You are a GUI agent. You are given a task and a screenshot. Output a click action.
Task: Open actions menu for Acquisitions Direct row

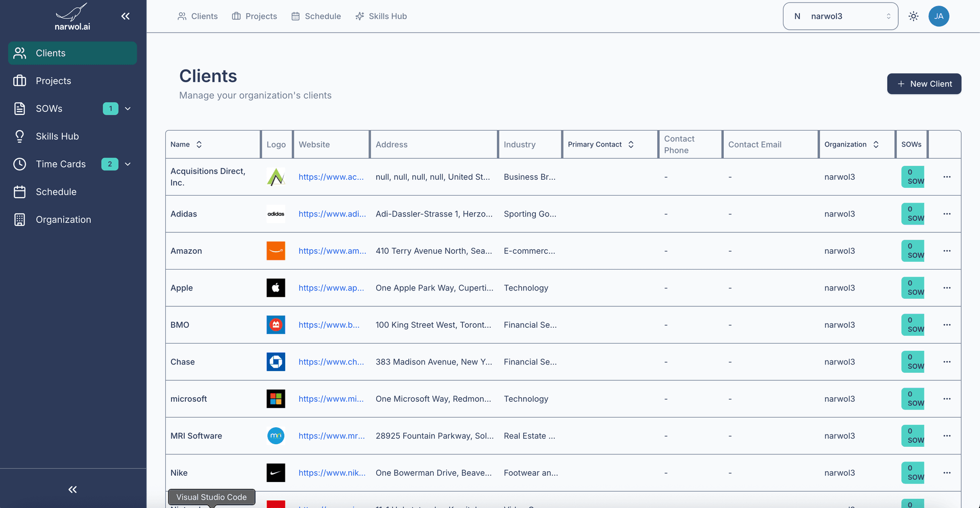(x=947, y=177)
